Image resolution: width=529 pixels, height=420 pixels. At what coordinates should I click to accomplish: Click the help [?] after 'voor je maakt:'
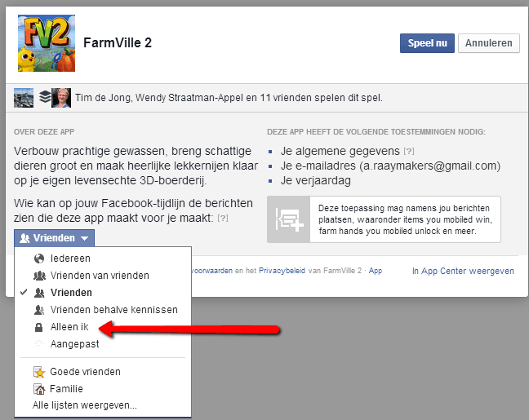(223, 219)
